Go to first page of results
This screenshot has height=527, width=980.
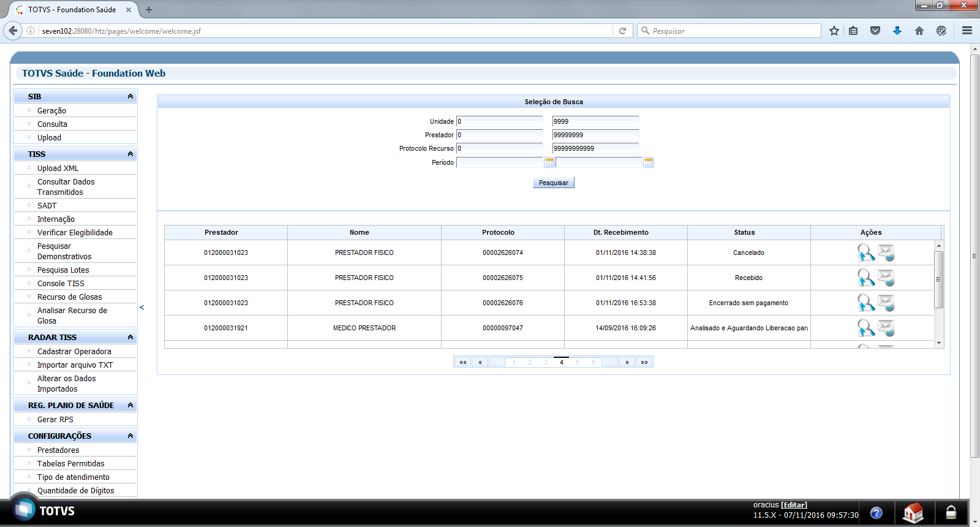pyautogui.click(x=463, y=362)
